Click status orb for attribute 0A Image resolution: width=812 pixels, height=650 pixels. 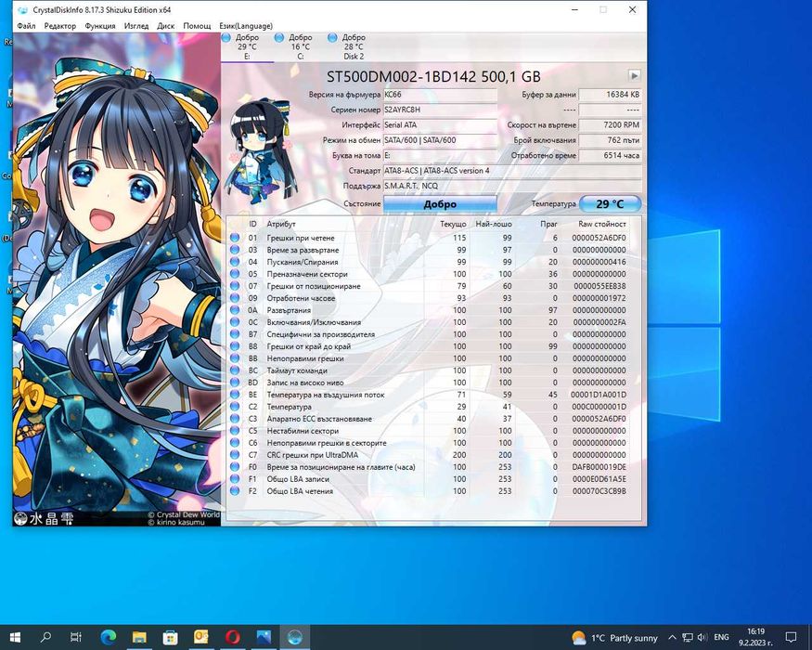point(235,310)
